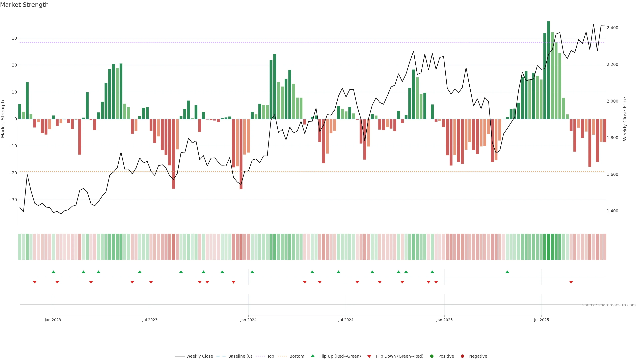Click the Jan 2024 x-axis label
Viewport: 644px width, 362px height.
(x=248, y=320)
